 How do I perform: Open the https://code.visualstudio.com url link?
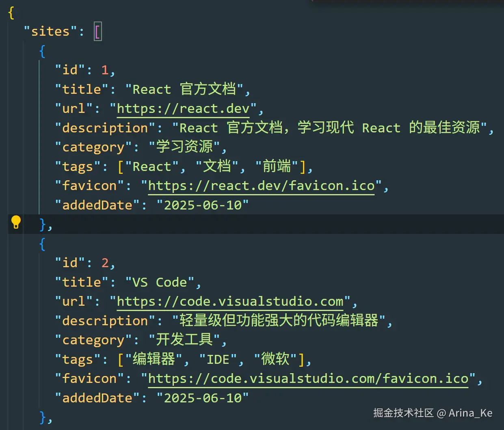point(230,302)
